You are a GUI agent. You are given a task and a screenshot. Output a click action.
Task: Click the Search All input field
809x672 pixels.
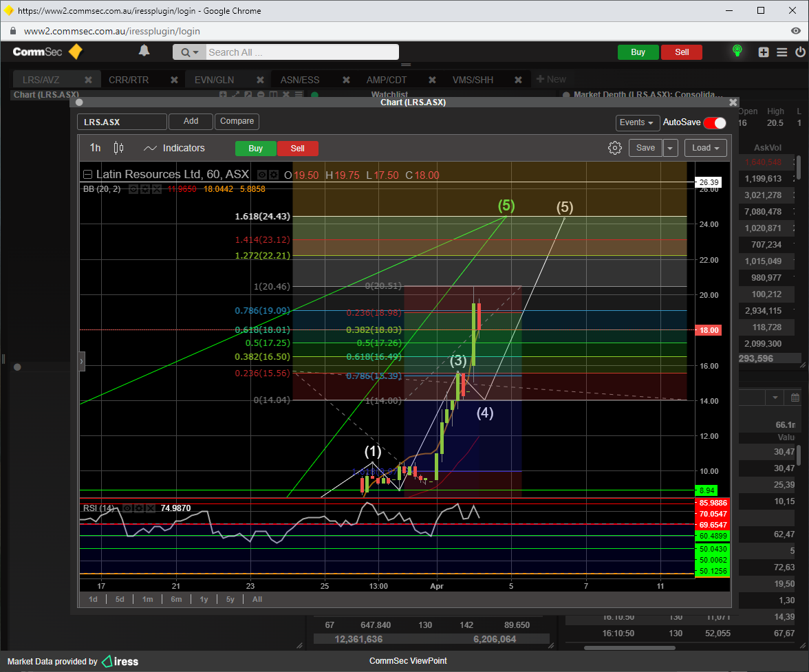tap(301, 52)
